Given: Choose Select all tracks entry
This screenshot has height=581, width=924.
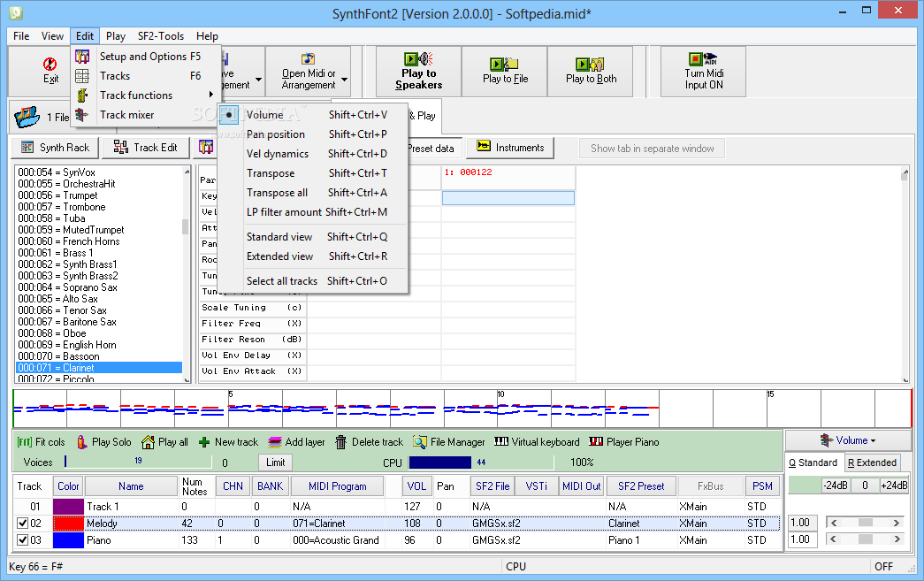Looking at the screenshot, I should click(312, 281).
